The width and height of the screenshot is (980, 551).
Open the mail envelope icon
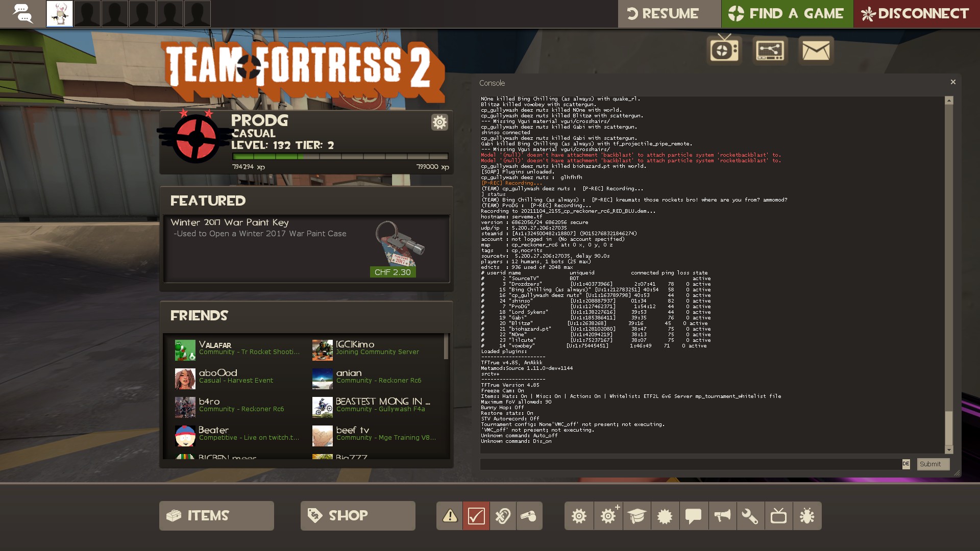816,50
